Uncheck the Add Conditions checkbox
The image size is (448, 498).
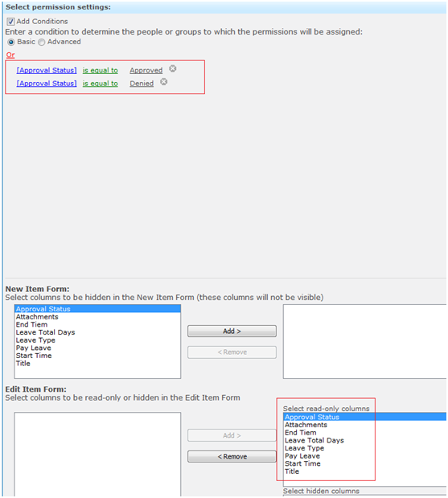[x=10, y=22]
